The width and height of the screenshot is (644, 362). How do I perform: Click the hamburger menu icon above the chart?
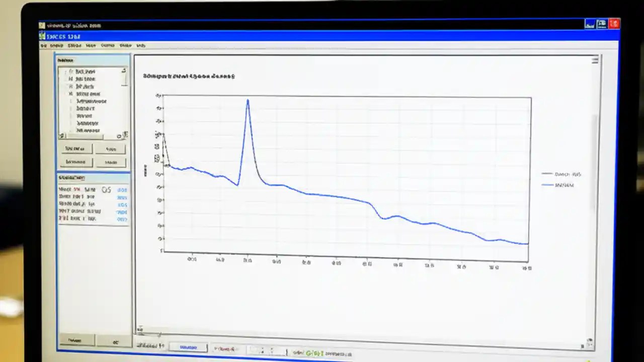595,60
